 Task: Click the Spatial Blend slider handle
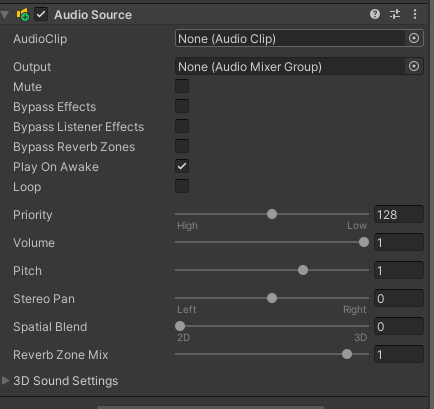[x=180, y=326]
